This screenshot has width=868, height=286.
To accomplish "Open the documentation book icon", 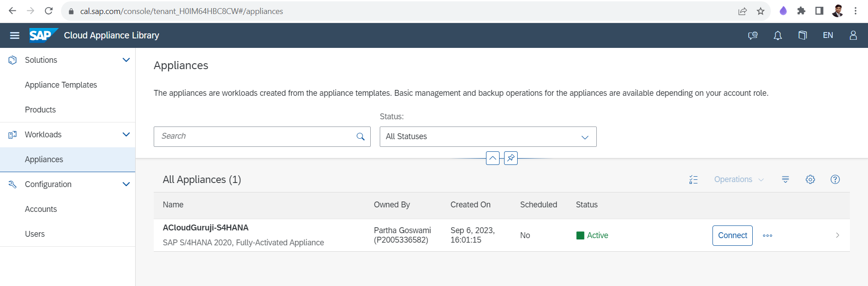I will click(802, 35).
